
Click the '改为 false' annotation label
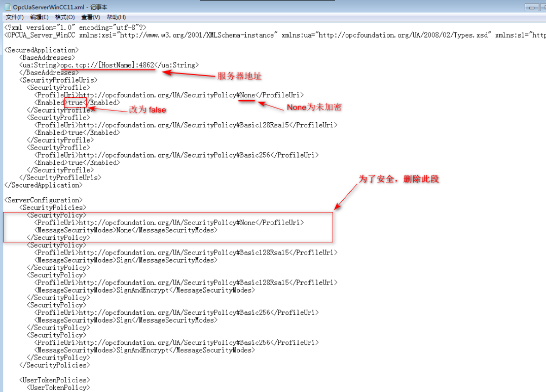click(x=148, y=110)
